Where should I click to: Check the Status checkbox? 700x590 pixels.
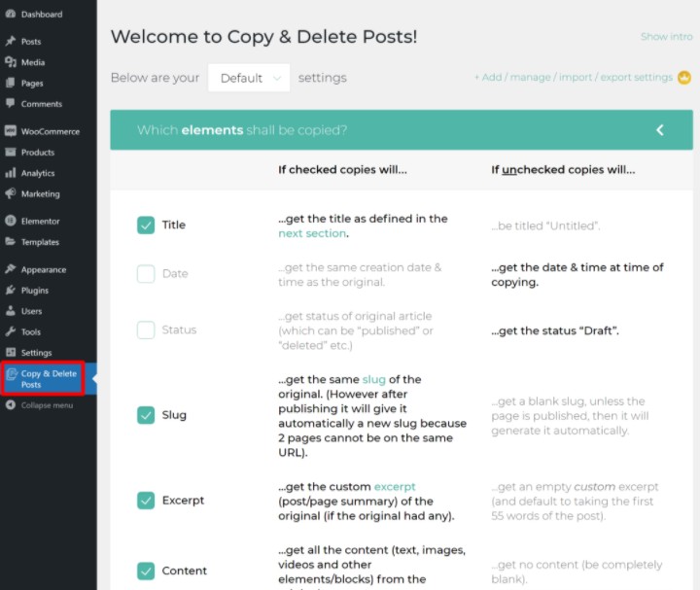click(146, 330)
